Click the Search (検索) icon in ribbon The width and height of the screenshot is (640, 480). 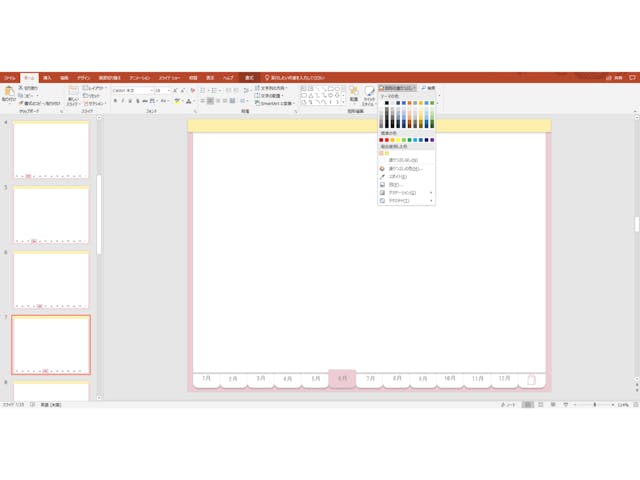[428, 88]
